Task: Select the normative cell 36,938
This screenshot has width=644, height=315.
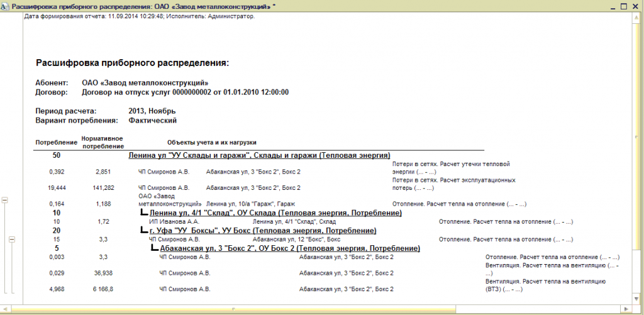Action: click(x=103, y=273)
